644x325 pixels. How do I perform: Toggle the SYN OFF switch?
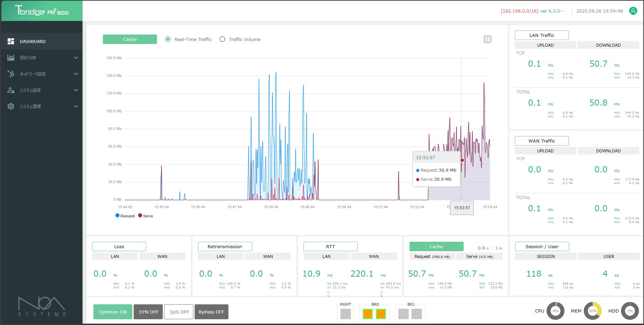149,312
